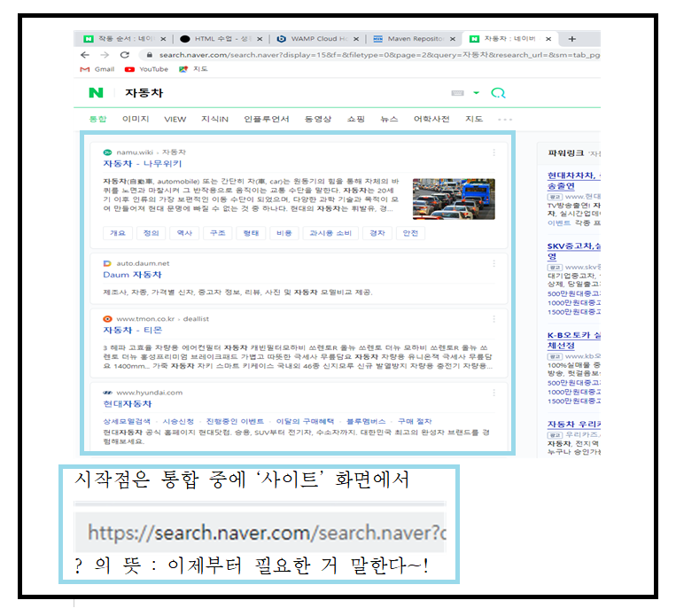Click the 역사 section chip
This screenshot has height=616, width=676.
(184, 233)
